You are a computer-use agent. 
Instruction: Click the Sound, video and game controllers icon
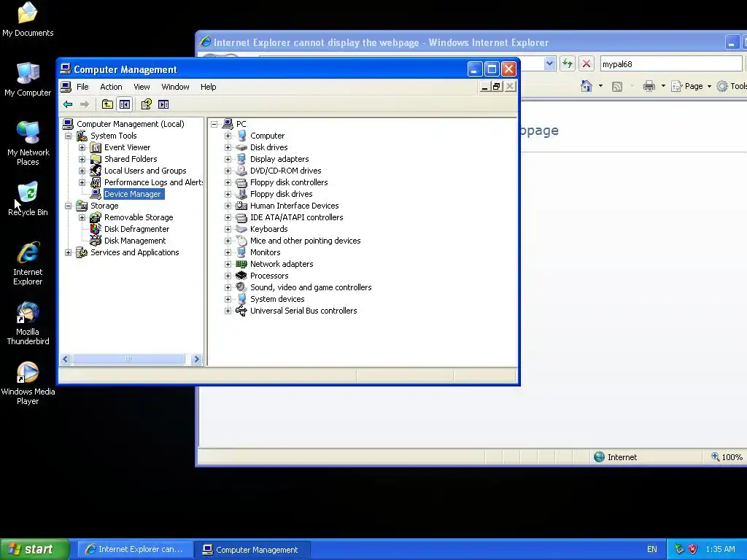pyautogui.click(x=241, y=287)
